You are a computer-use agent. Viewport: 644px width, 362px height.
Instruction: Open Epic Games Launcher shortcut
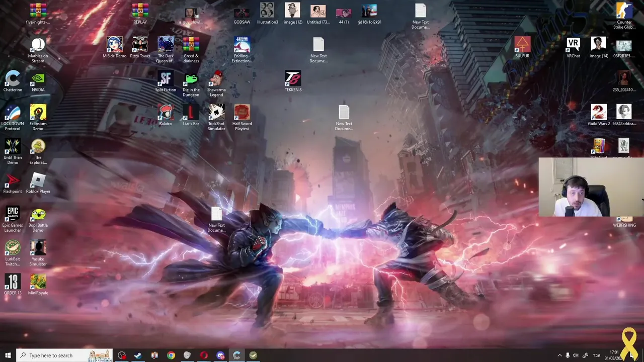coord(13,219)
